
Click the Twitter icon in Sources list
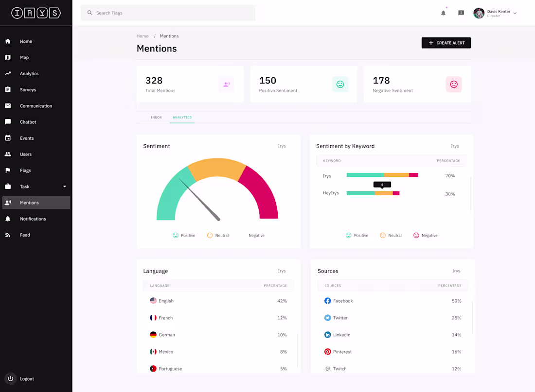coord(327,318)
